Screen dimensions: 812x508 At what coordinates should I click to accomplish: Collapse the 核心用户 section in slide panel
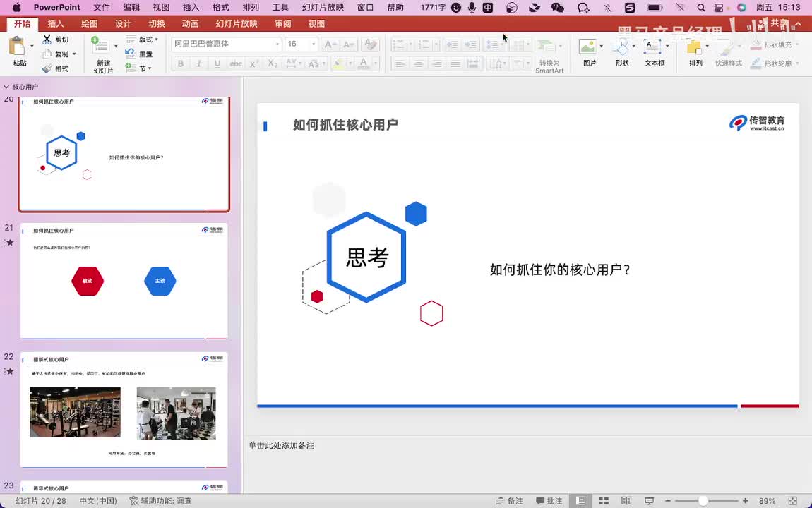click(6, 87)
